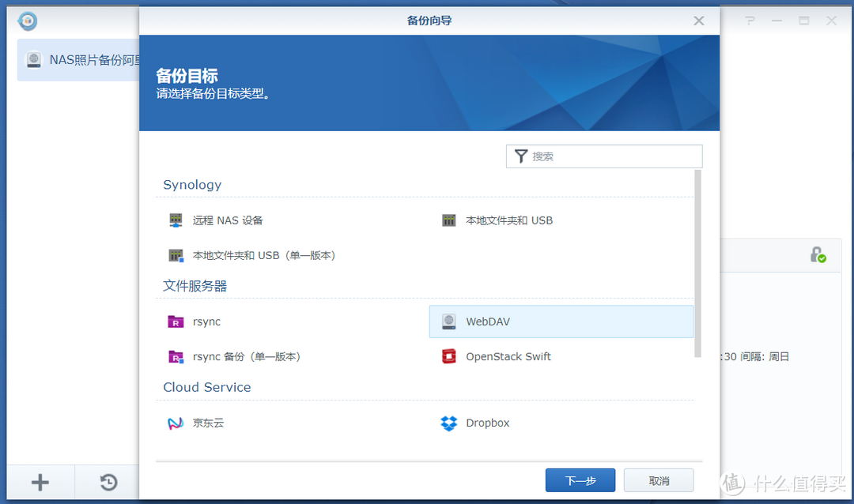Click the Cloud Service section heading
The image size is (854, 504).
pos(207,387)
